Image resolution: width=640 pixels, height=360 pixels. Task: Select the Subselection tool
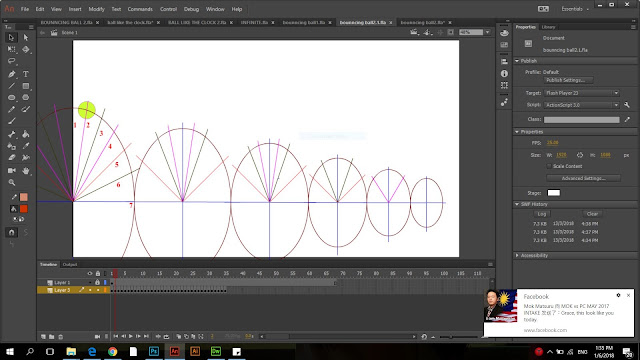click(26, 38)
